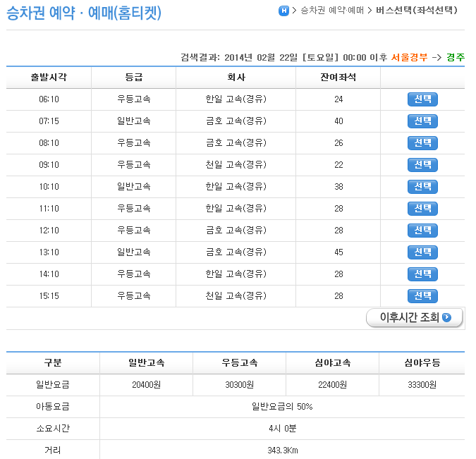Click the 30300원 우등고속 fare
Screen dimensions: 476x459
tap(239, 385)
